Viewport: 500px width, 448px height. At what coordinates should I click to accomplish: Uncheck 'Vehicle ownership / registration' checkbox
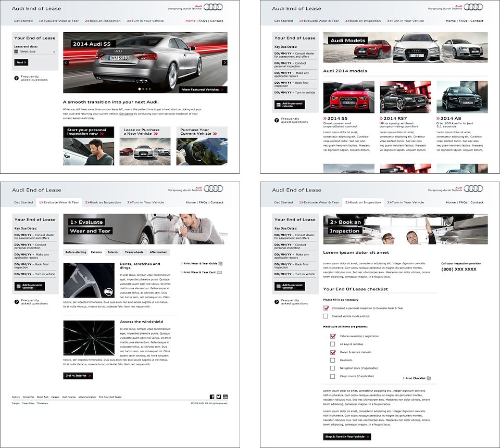click(x=333, y=336)
